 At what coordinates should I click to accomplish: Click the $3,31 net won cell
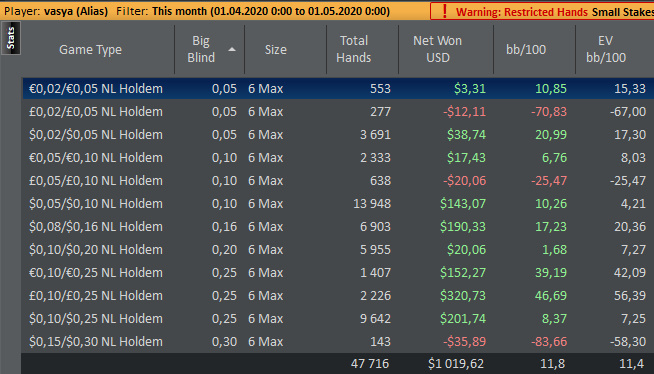pos(470,88)
